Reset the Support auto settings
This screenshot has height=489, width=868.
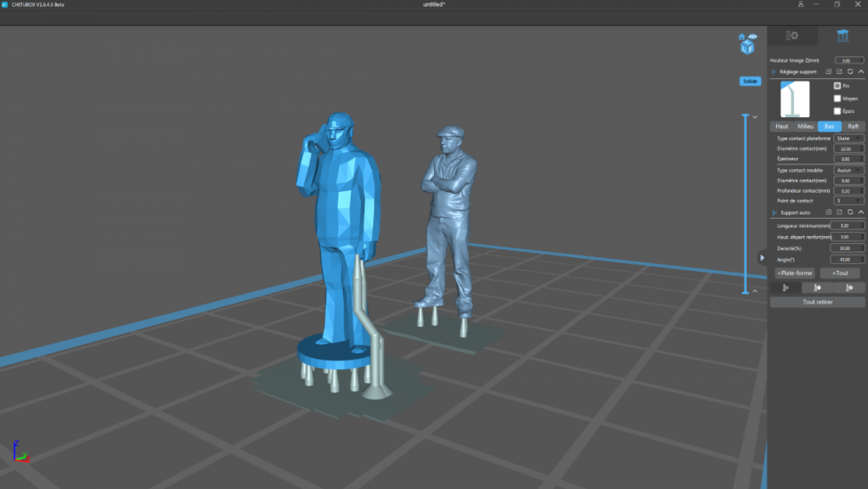(x=851, y=212)
